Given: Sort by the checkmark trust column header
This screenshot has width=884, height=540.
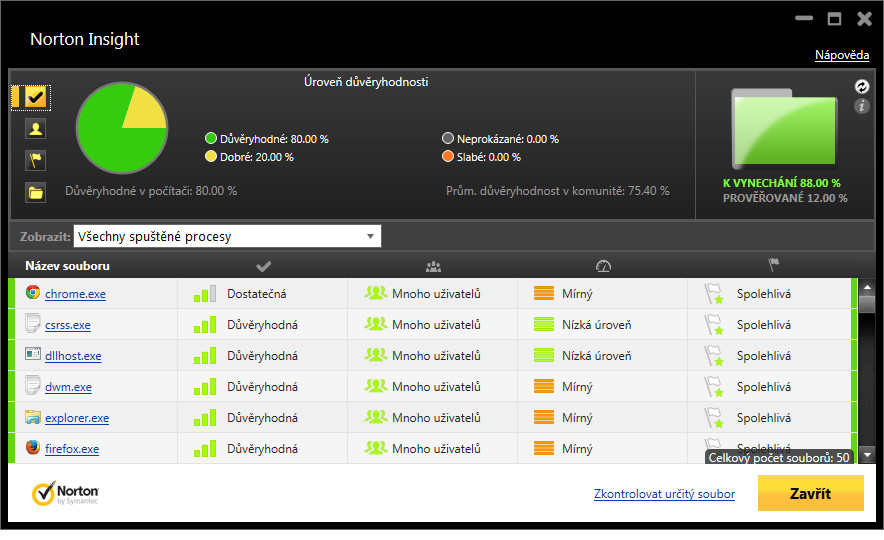Looking at the screenshot, I should point(263,266).
